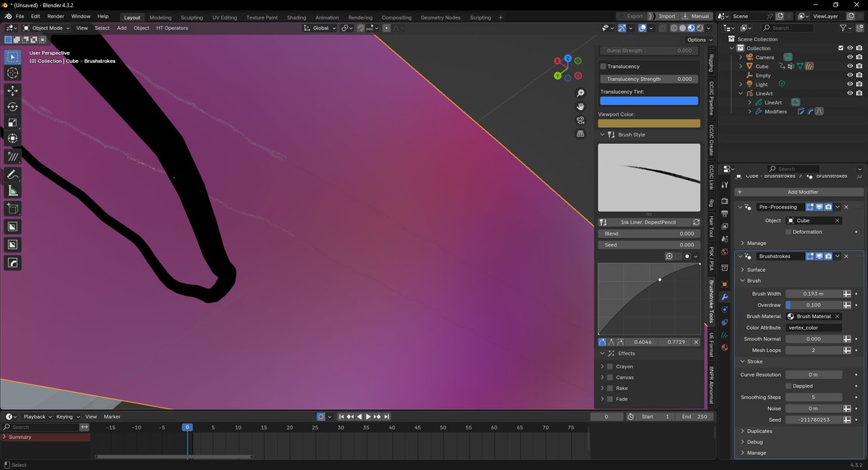
Task: Open timeline Playback menu
Action: coord(36,416)
